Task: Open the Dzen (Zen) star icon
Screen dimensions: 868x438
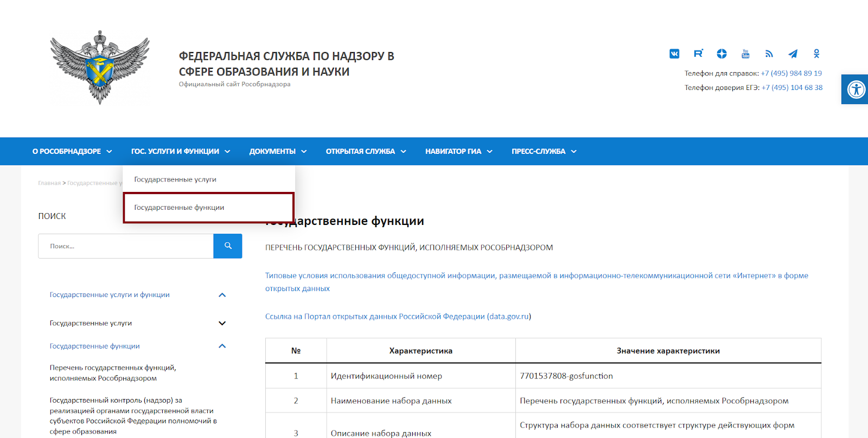Action: point(722,54)
